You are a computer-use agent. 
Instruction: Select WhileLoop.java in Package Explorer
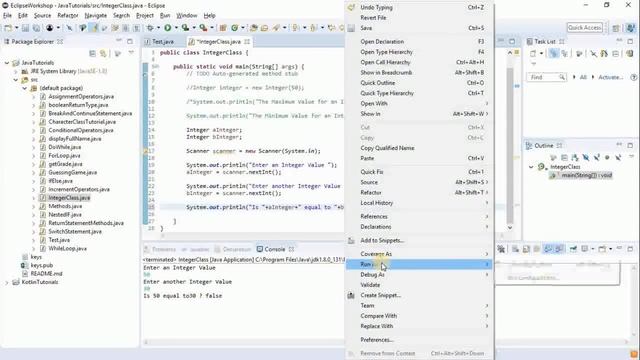point(67,249)
